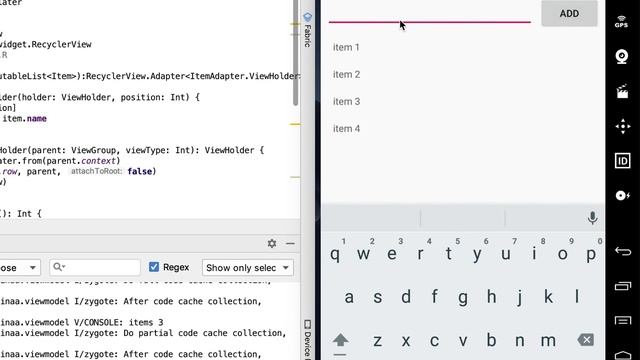Tap the keyboard Shift arrow key
The width and height of the screenshot is (640, 360).
tap(340, 340)
